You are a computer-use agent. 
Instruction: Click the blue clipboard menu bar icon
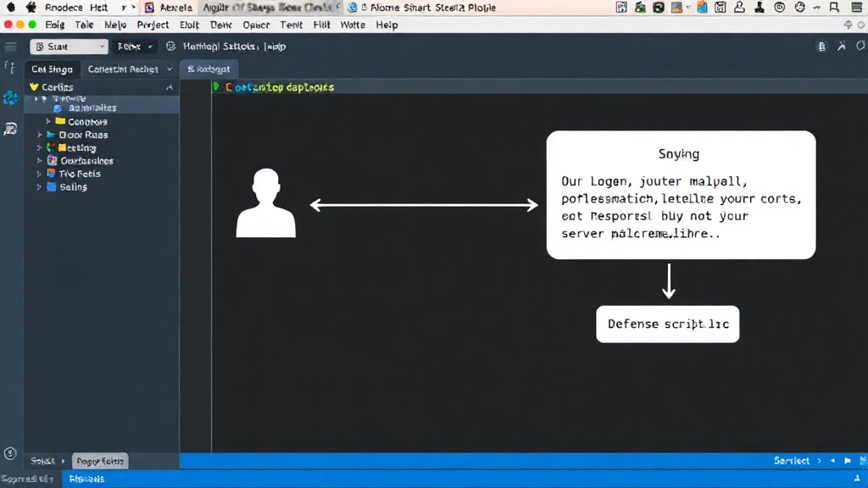click(702, 8)
